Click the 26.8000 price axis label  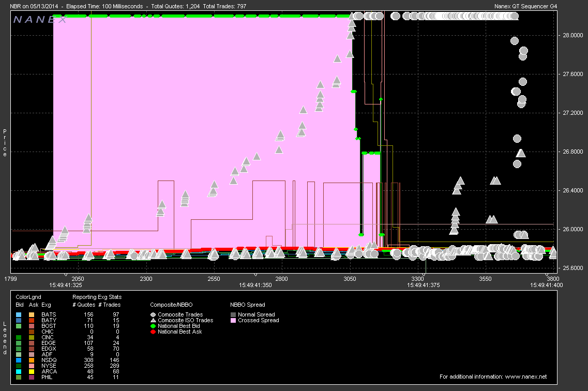point(572,152)
